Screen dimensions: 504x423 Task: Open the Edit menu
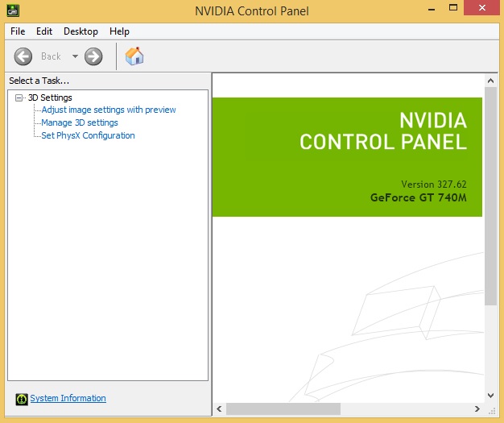(x=43, y=31)
